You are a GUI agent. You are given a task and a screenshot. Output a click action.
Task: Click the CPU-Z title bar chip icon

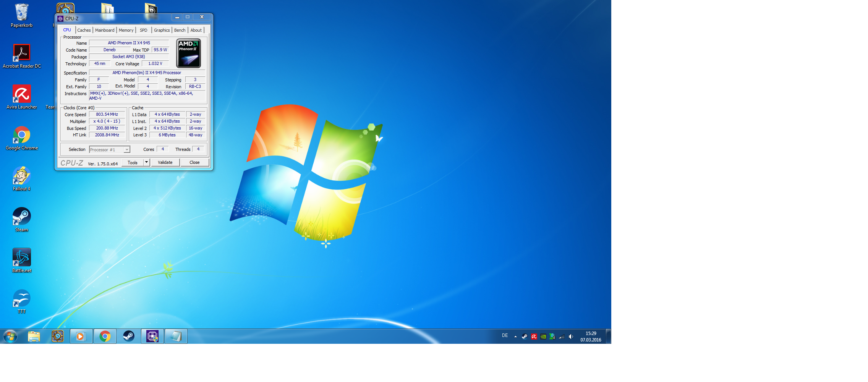pos(60,18)
